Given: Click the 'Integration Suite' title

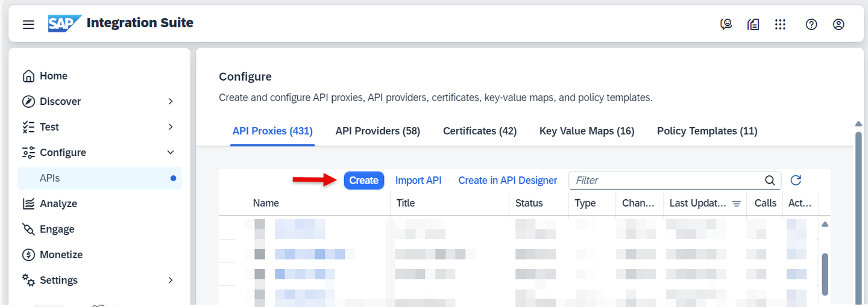Looking at the screenshot, I should click(140, 23).
